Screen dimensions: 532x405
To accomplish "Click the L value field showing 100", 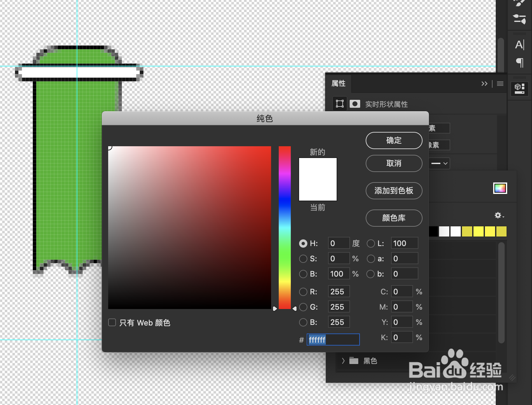I will pyautogui.click(x=404, y=244).
